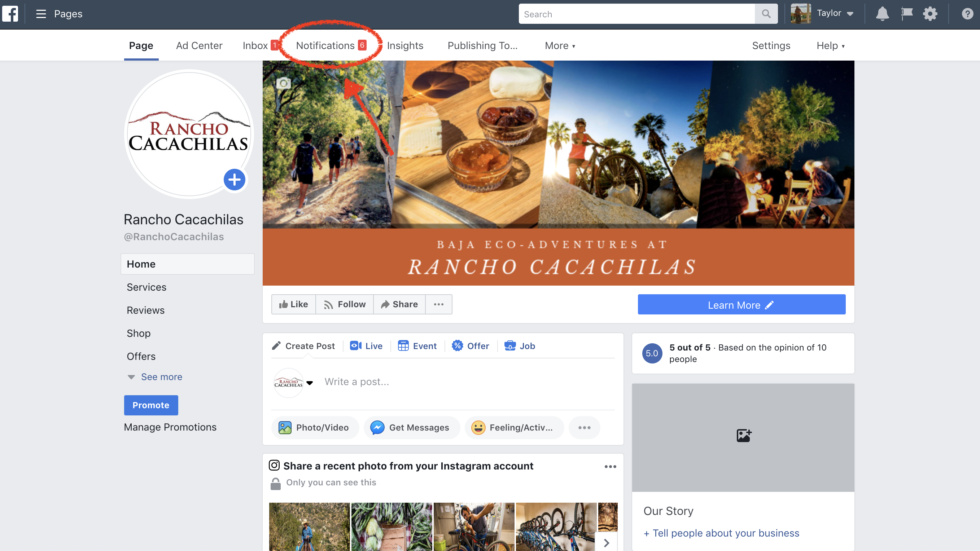The height and width of the screenshot is (551, 980).
Task: Open Services in the sidebar
Action: [x=146, y=287]
